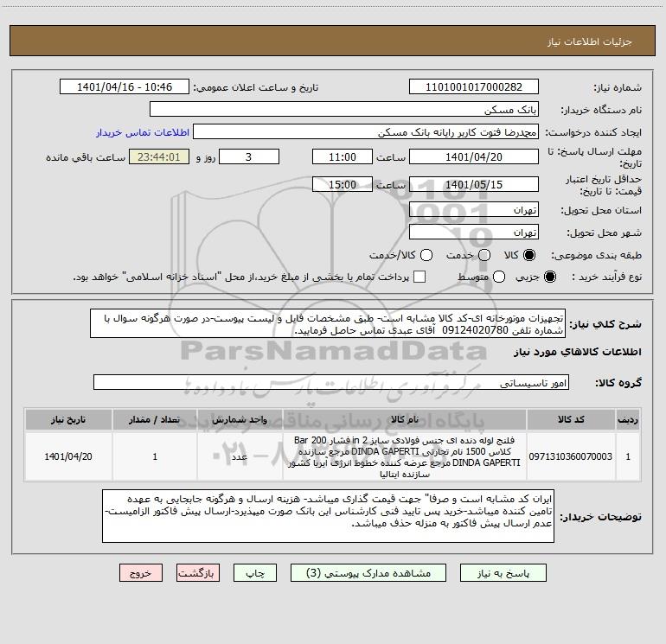Select the خدمت radio button
This screenshot has width=666, height=644.
point(484,255)
